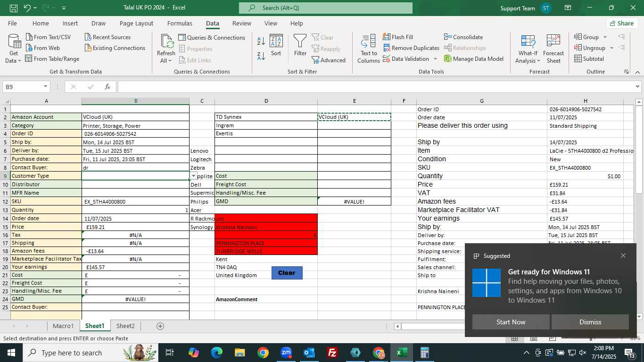Close the Suggested notification popup
Viewport: 644px width, 362px height.
(623, 255)
